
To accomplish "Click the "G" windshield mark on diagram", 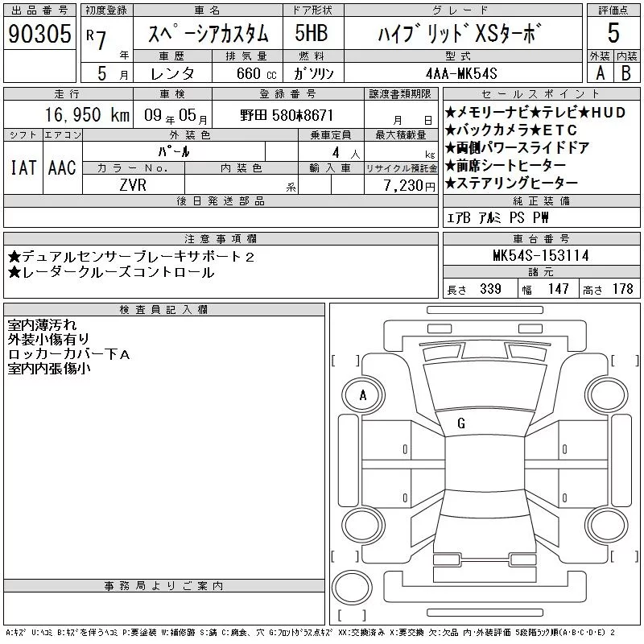I will [460, 423].
